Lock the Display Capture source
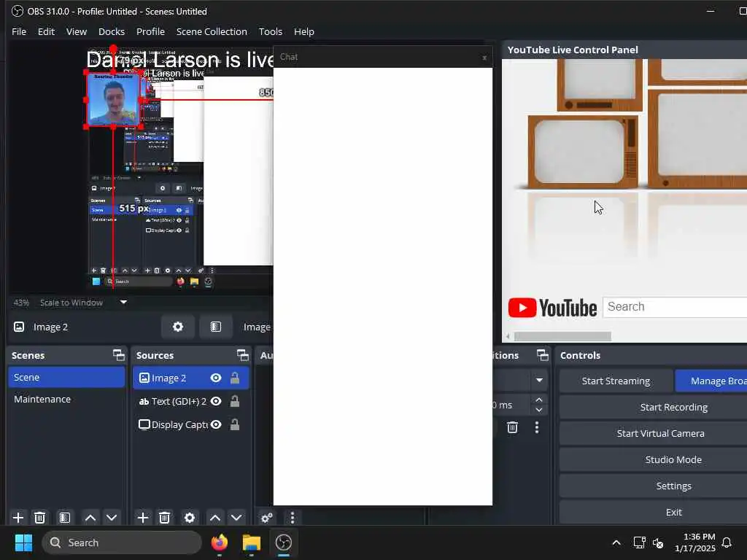Screen dimensions: 747x560 tap(235, 424)
